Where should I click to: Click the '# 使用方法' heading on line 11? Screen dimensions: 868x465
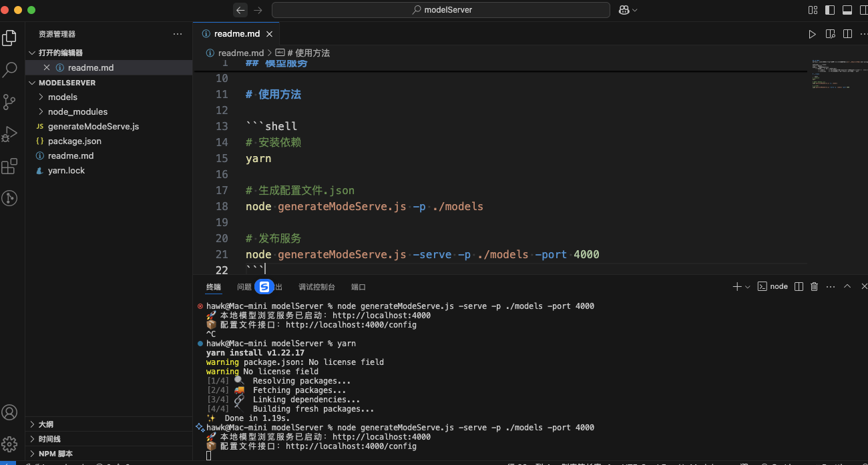273,95
